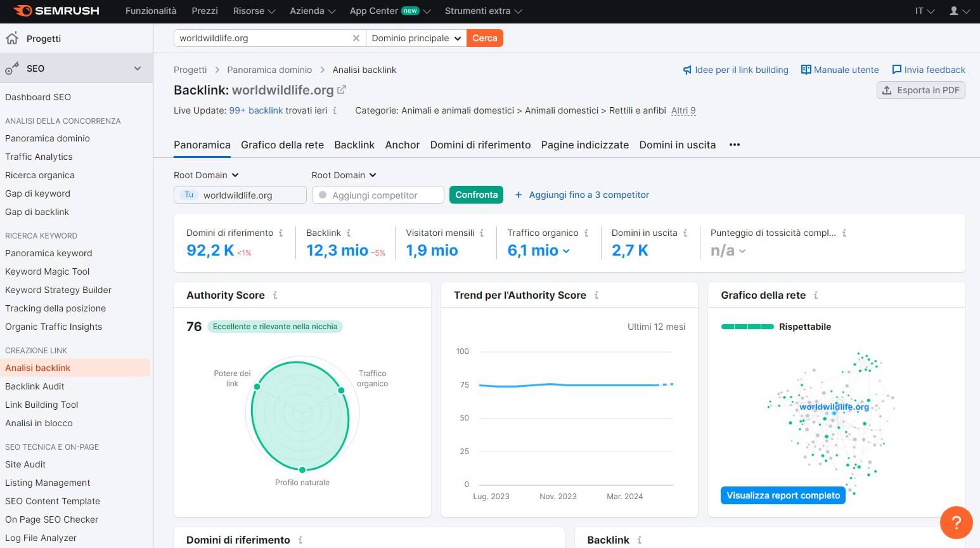Open external link icon beside worldwildlife.org title
The width and height of the screenshot is (980, 548).
pos(342,90)
